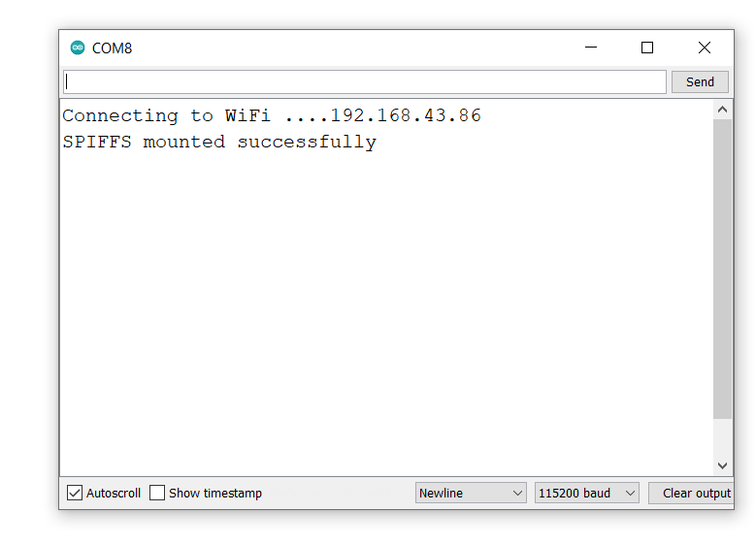Click the IP address 192.168.43.86 text

pyautogui.click(x=406, y=115)
